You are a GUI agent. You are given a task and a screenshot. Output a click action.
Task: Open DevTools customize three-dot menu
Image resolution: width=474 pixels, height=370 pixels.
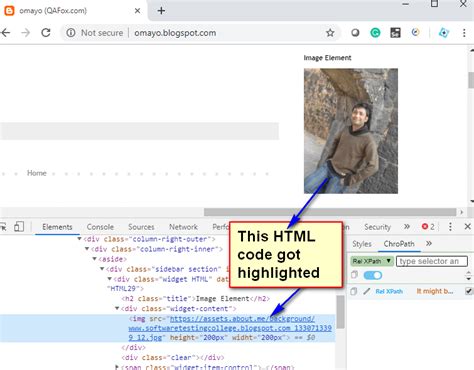tap(450, 227)
